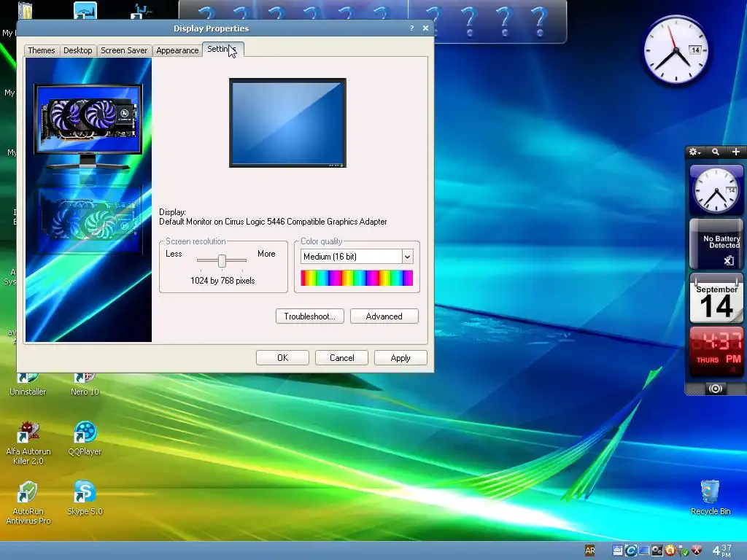Click the sidebar search magnifier icon
This screenshot has width=747, height=560.
[716, 152]
